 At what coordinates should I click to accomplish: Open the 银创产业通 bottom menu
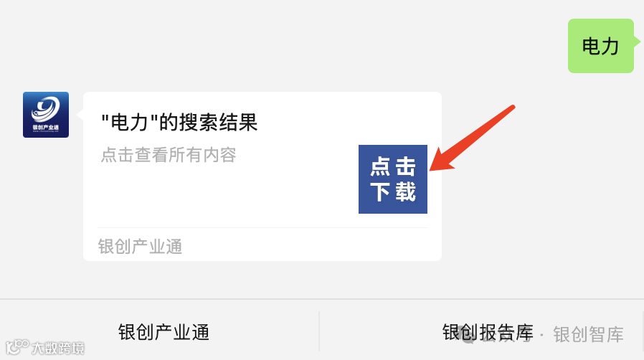pyautogui.click(x=164, y=332)
